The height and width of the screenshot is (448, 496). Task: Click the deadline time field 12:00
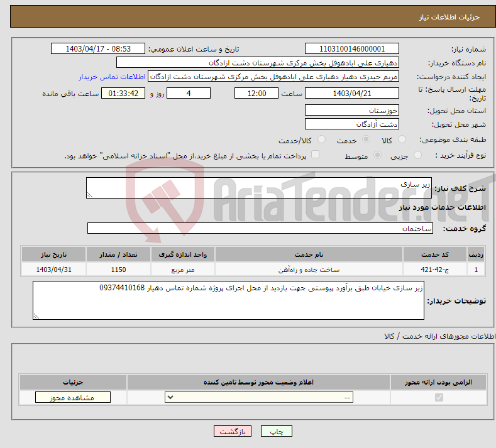[256, 93]
